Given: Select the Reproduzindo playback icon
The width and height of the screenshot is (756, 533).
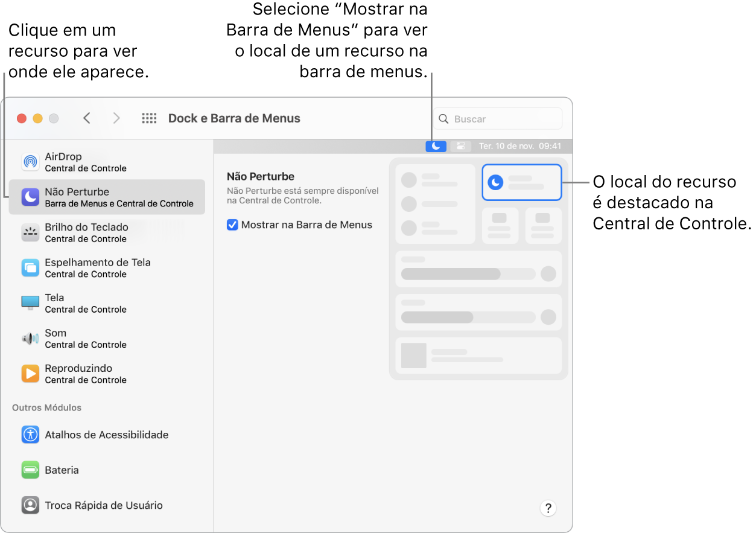Looking at the screenshot, I should click(x=30, y=373).
